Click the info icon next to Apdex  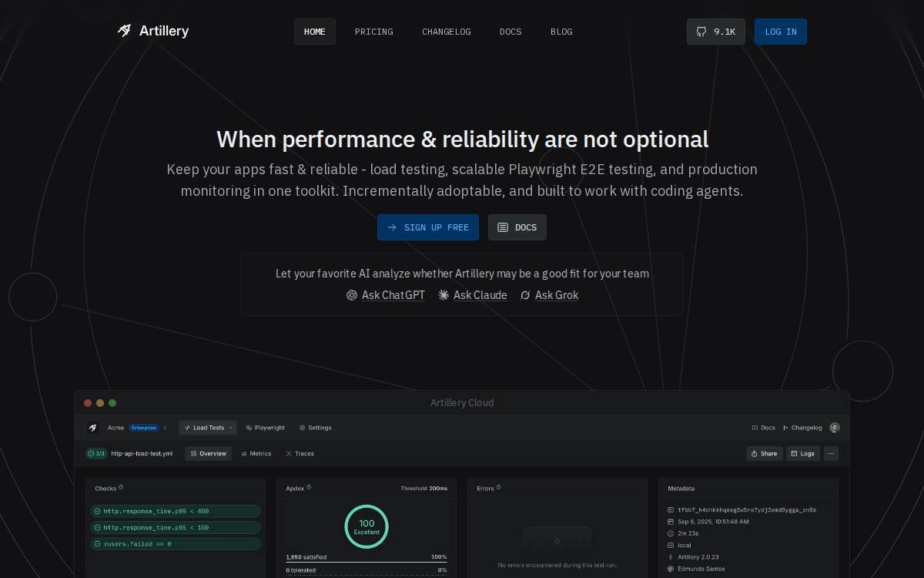coord(309,488)
